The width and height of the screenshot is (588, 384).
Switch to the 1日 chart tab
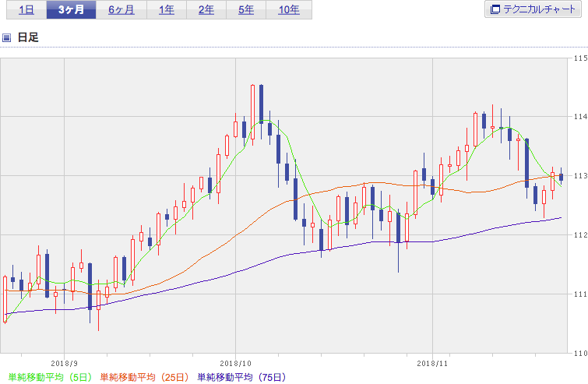[x=26, y=9]
